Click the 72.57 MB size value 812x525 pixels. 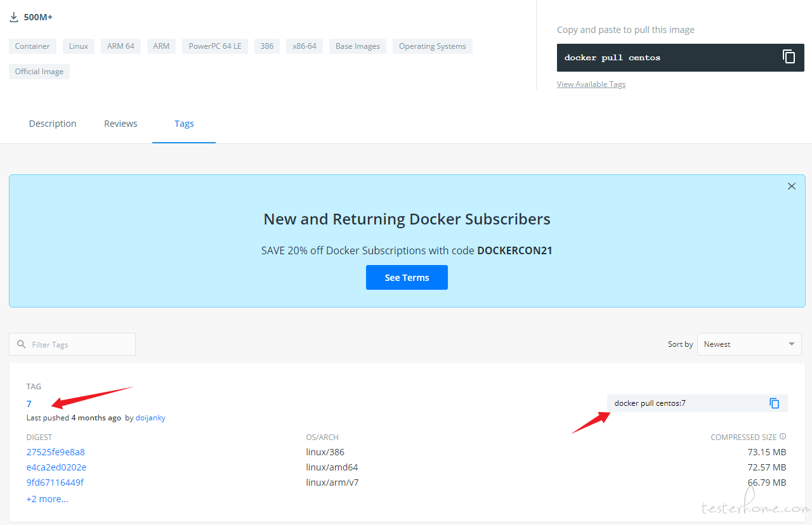click(x=767, y=467)
